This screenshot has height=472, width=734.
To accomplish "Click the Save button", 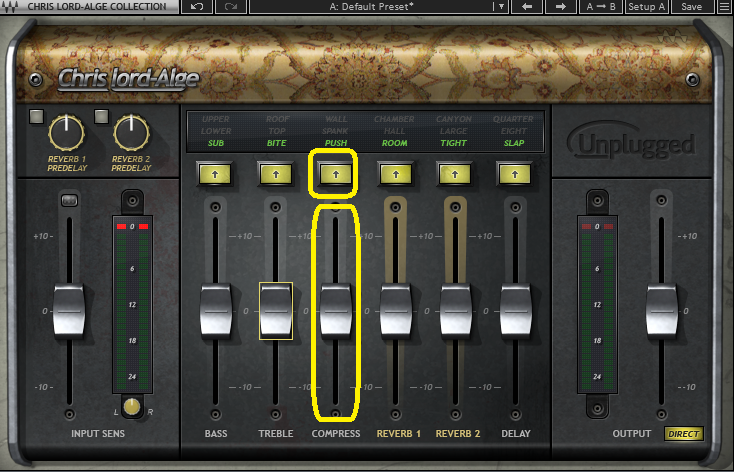I will [691, 7].
